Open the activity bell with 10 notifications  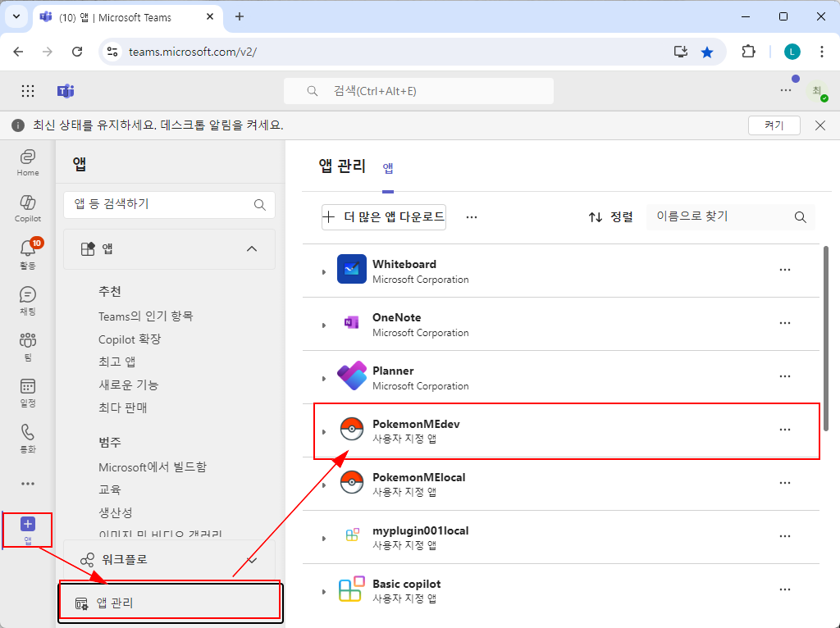(x=28, y=254)
